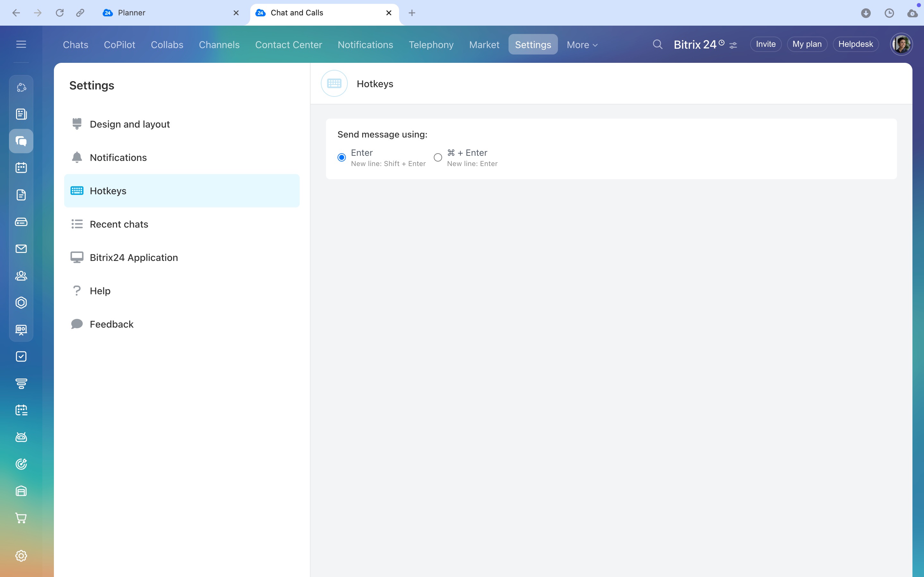
Task: Open the Calendar icon in left sidebar
Action: 21,168
